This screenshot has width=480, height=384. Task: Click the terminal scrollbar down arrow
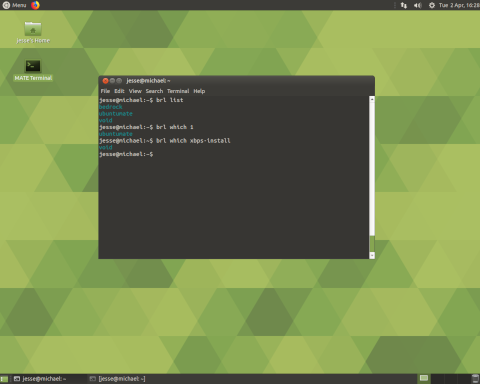372,255
